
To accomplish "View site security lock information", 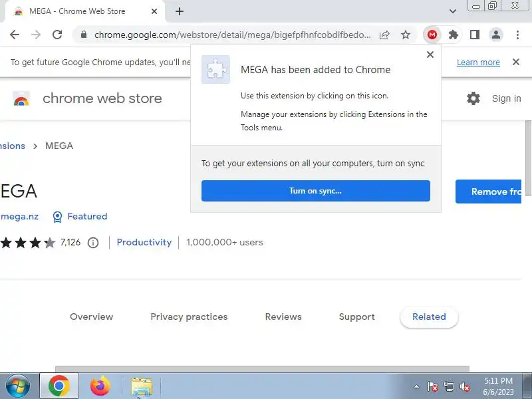I will (x=84, y=35).
